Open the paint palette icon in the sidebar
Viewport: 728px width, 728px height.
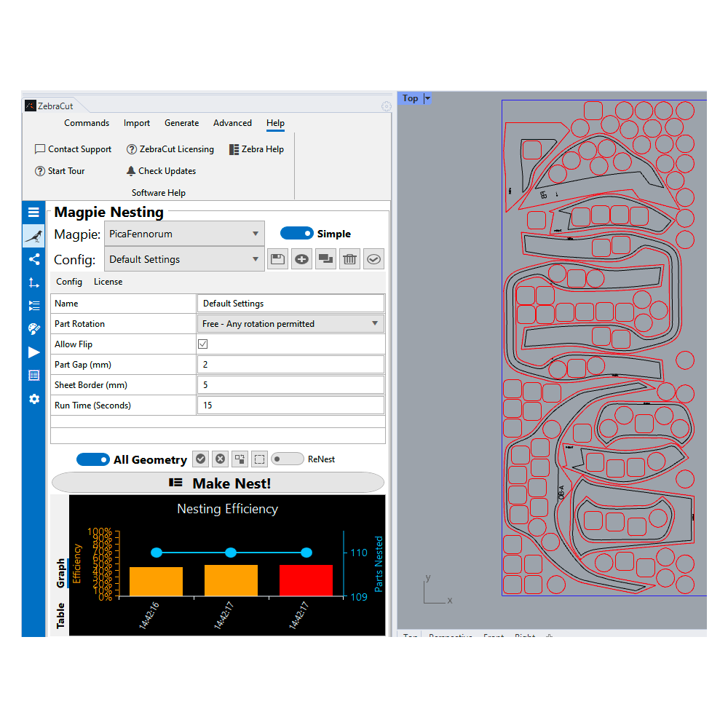click(x=34, y=329)
